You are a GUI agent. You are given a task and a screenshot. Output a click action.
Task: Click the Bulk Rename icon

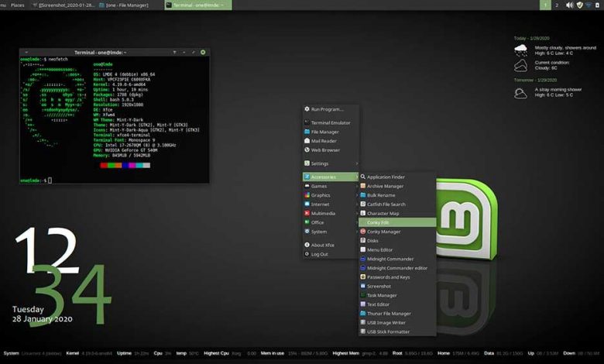[x=363, y=195]
